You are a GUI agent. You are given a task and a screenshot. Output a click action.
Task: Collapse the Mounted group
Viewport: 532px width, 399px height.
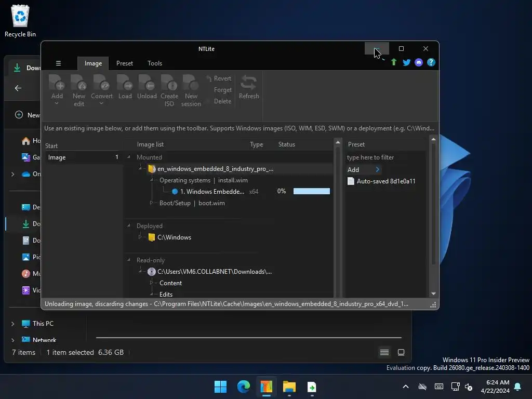tap(129, 157)
